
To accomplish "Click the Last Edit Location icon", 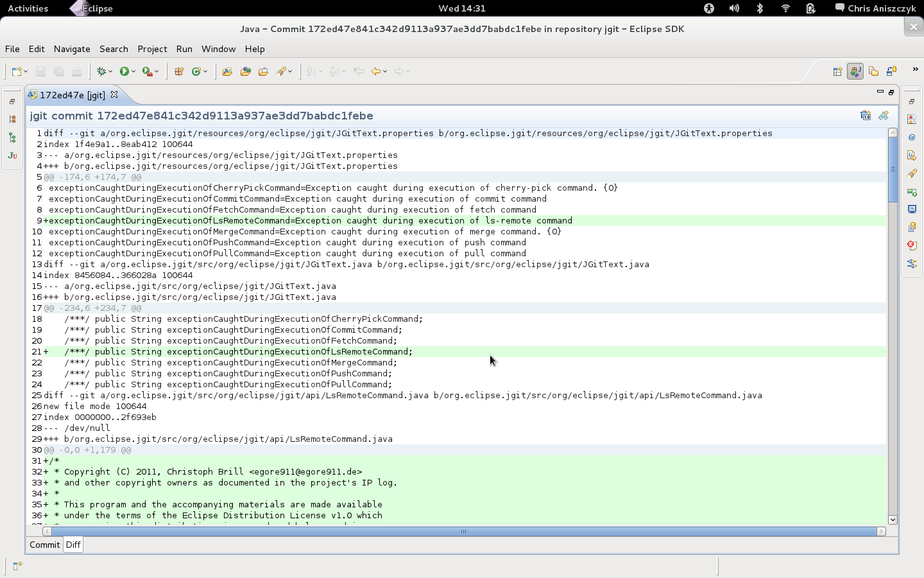I will 359,71.
